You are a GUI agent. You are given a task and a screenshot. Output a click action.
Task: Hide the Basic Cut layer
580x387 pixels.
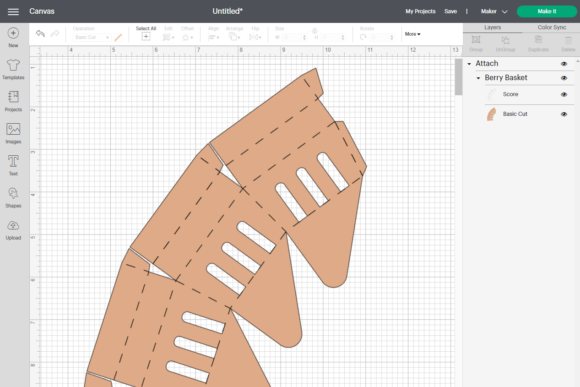tap(564, 114)
